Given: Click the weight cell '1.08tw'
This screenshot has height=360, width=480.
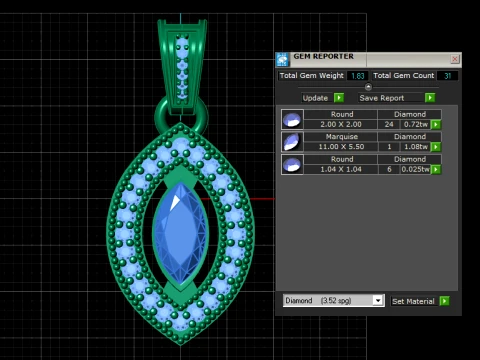Looking at the screenshot, I should [x=415, y=147].
